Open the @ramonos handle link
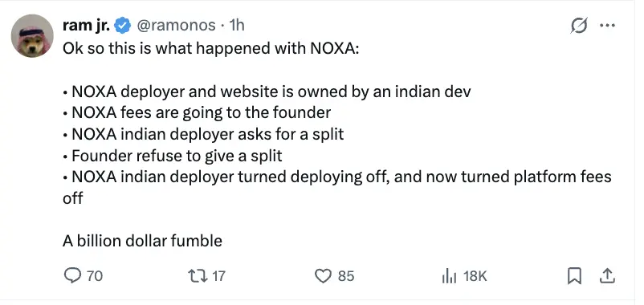Screen dimensions: 644x305 pyautogui.click(x=175, y=26)
